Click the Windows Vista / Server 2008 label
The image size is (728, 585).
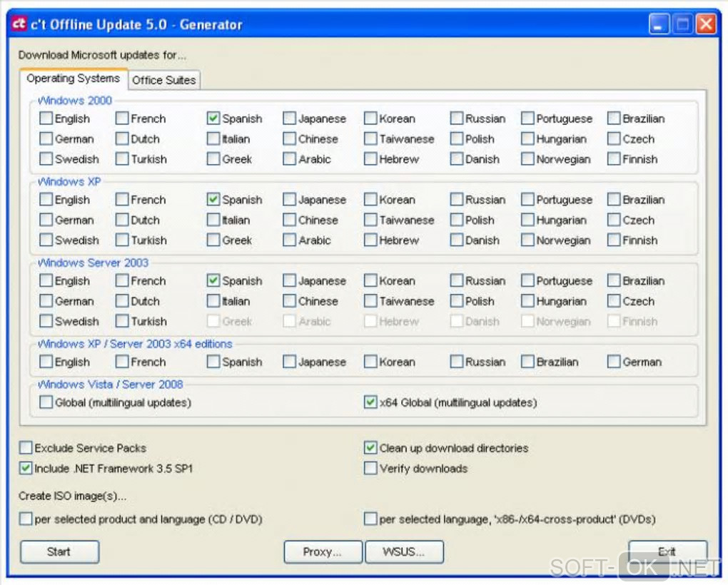coord(111,385)
